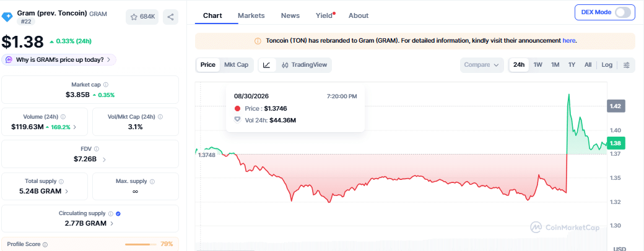This screenshot has height=251, width=644.
Task: Open the Compare dropdown
Action: [482, 65]
